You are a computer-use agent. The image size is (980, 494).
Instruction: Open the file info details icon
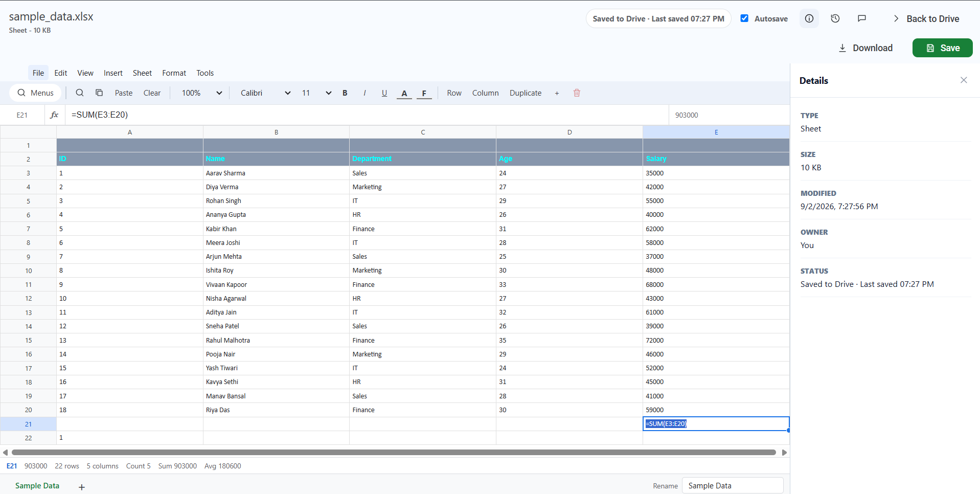pyautogui.click(x=809, y=18)
